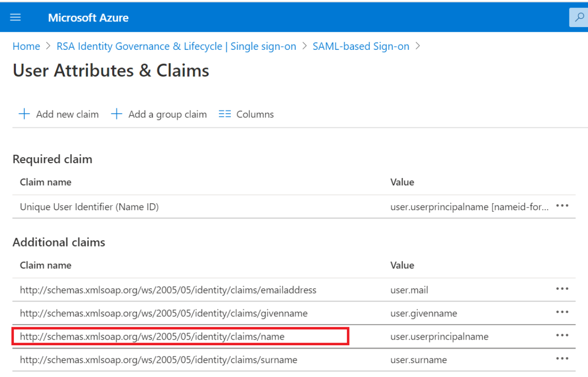Click Add new claim
This screenshot has width=588, height=377.
(x=68, y=114)
